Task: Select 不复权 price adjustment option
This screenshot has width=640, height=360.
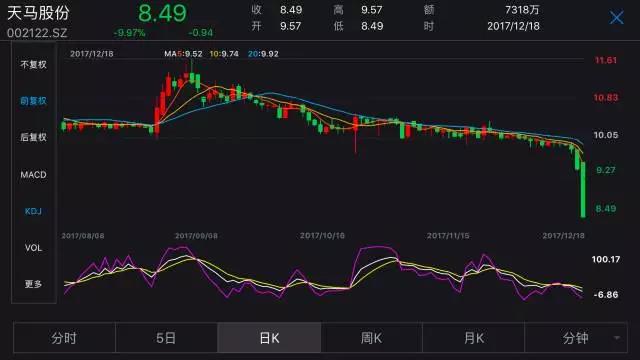Action: (33, 64)
